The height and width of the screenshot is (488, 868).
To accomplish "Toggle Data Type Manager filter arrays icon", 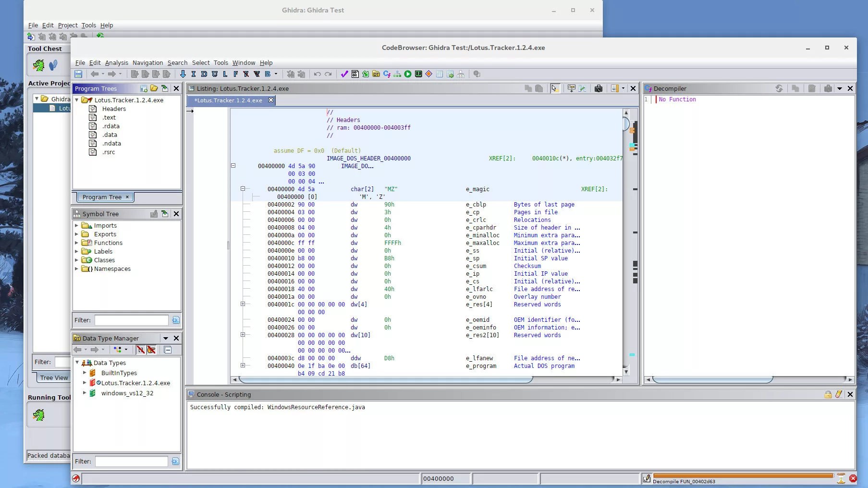I will (140, 350).
